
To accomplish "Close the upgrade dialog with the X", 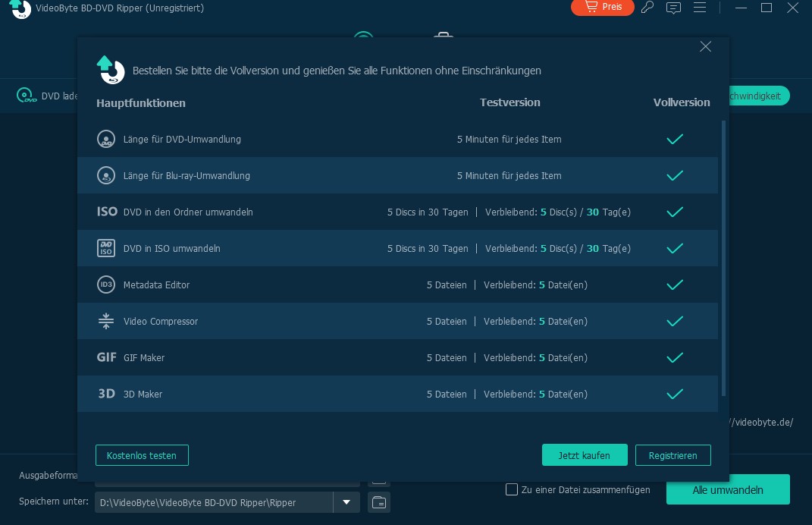I will click(x=705, y=46).
